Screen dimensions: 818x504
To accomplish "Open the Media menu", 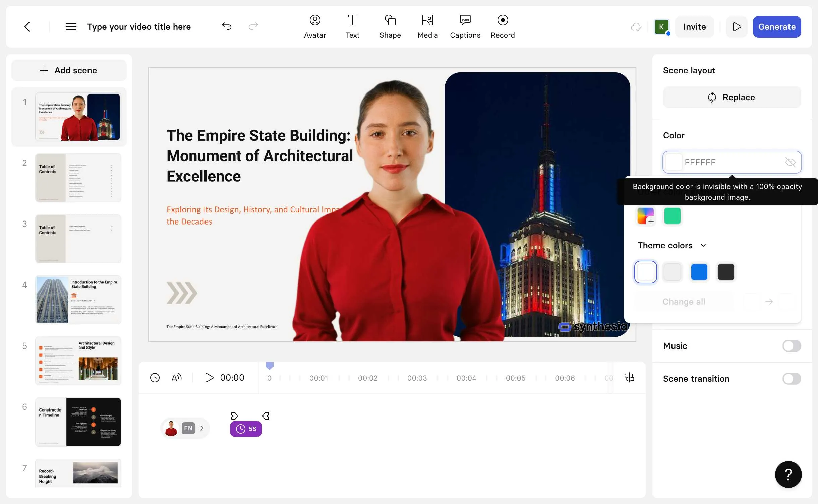I will 427,27.
